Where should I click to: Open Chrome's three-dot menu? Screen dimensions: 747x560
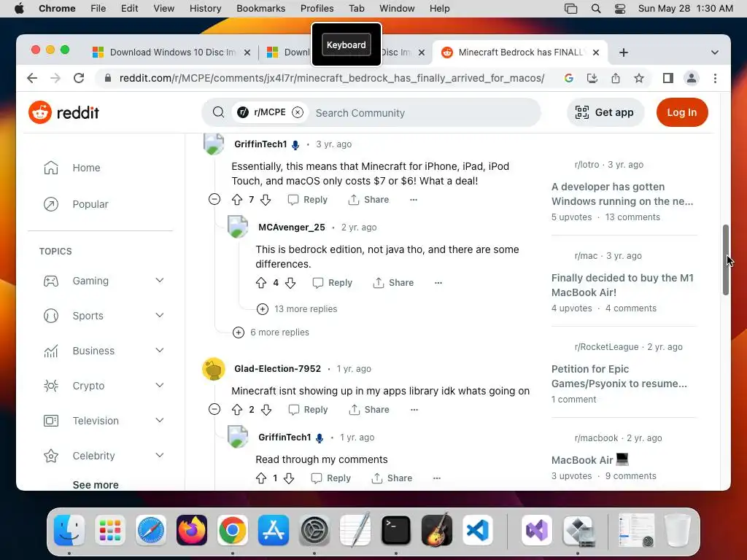click(715, 78)
